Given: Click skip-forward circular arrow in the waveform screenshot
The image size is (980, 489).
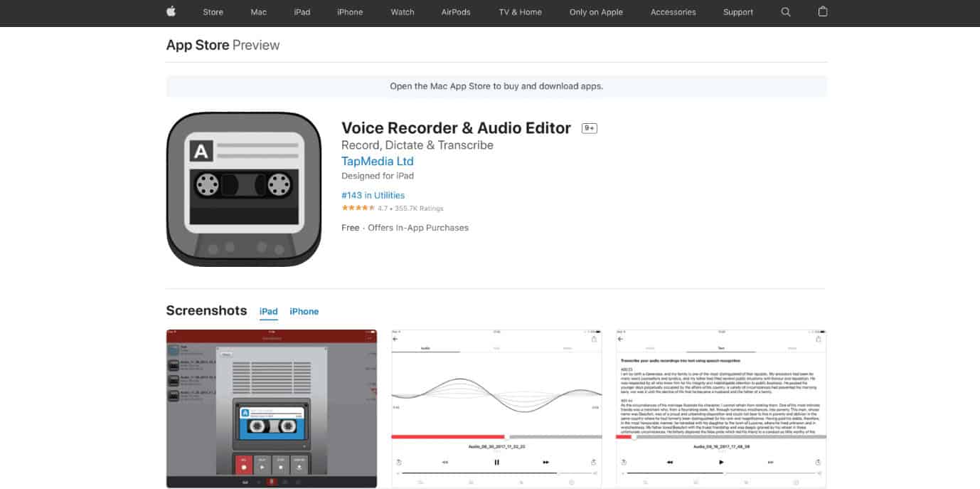Looking at the screenshot, I should (x=593, y=462).
